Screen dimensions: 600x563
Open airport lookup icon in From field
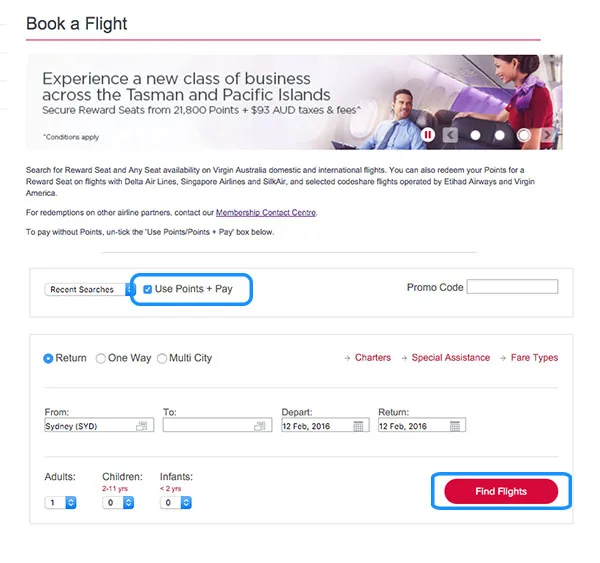tap(142, 426)
